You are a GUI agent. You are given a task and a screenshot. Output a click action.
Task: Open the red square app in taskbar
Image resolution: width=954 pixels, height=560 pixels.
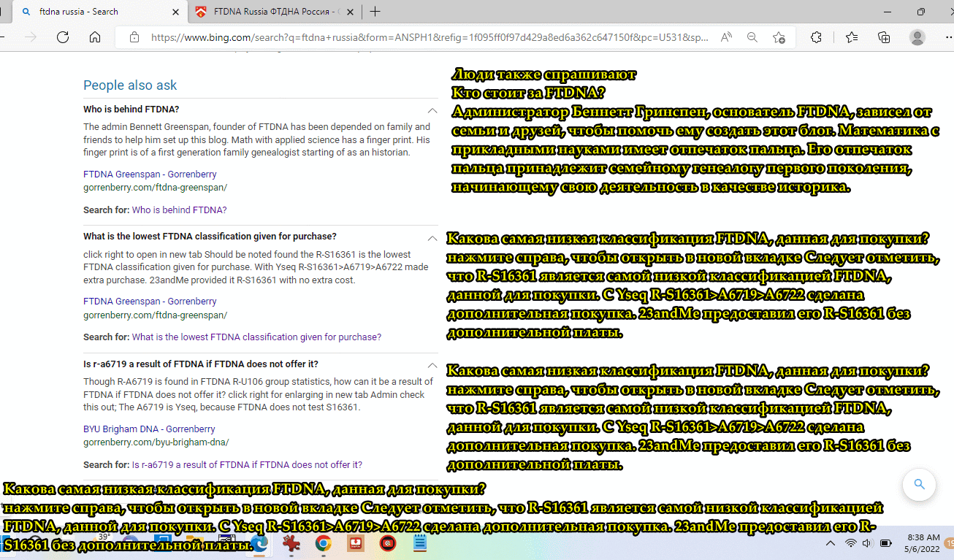(356, 543)
